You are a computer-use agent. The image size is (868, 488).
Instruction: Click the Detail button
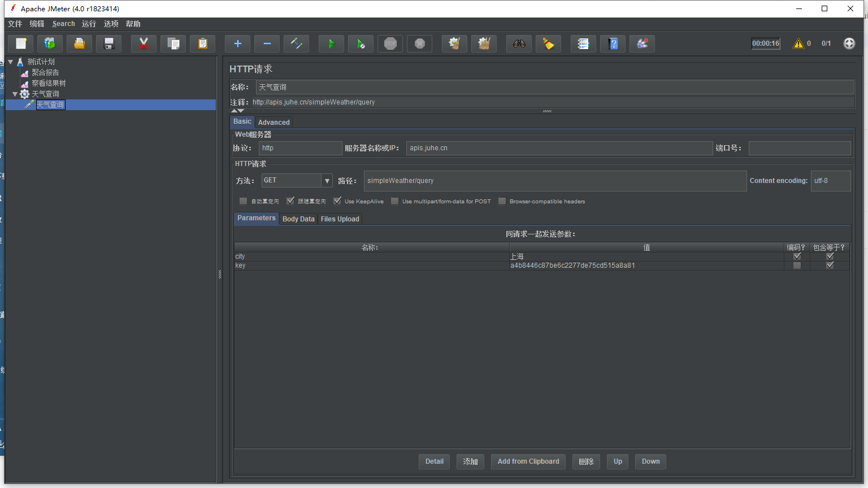[435, 461]
